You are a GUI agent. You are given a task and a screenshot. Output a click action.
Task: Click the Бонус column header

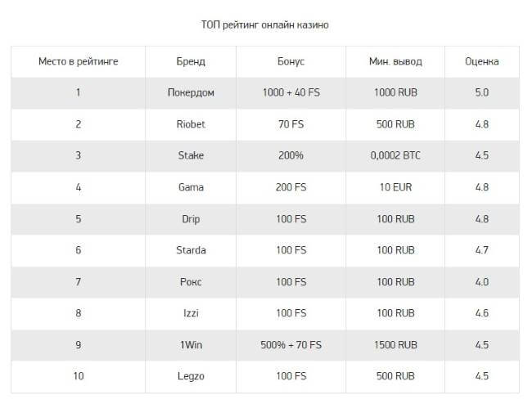coord(291,61)
